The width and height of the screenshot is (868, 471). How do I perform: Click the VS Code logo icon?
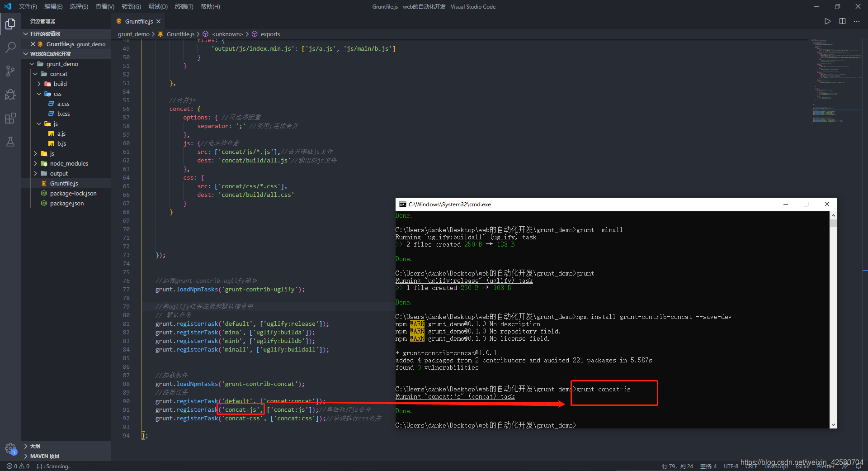click(8, 6)
